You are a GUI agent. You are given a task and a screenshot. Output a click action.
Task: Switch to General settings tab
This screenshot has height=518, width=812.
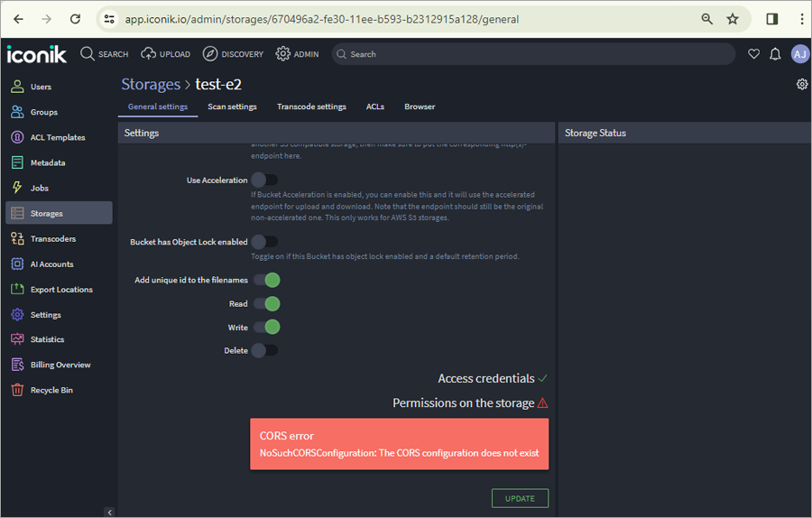coord(158,106)
